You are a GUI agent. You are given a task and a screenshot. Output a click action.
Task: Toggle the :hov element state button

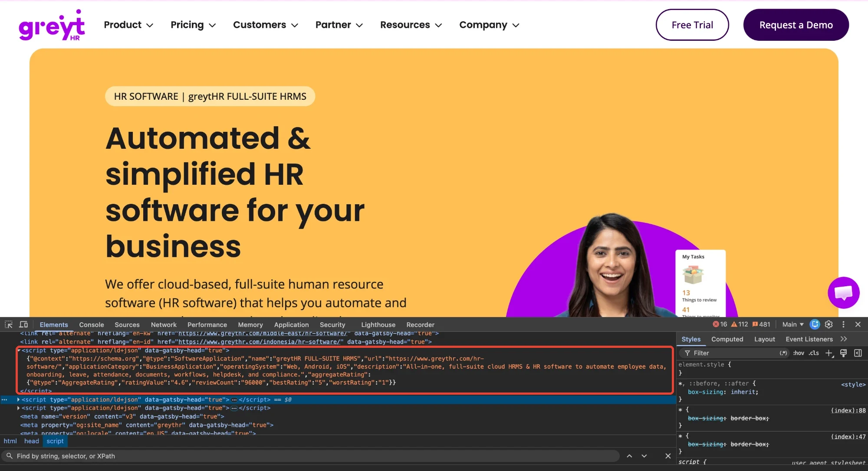click(x=799, y=353)
